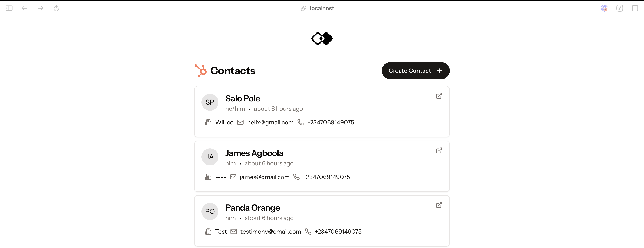Open Salo Pole contact external link icon
This screenshot has height=248, width=644.
pyautogui.click(x=439, y=96)
